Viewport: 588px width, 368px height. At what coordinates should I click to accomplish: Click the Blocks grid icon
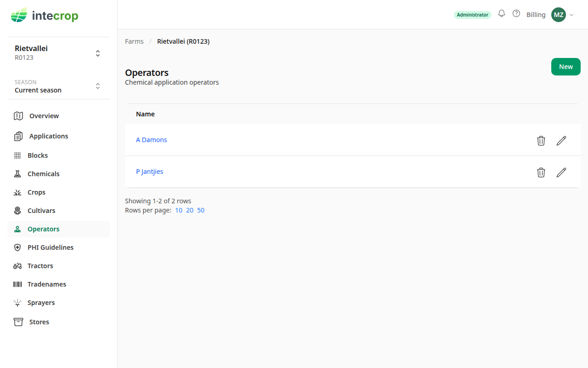point(17,155)
